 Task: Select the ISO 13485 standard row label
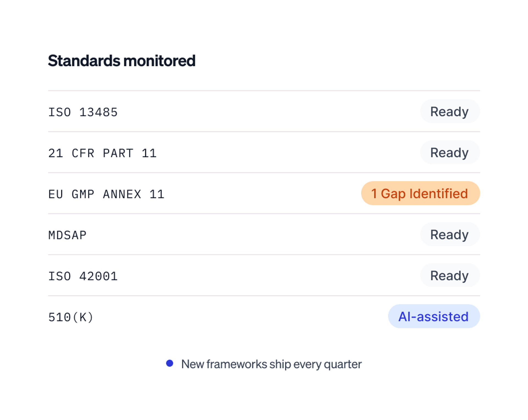(83, 112)
